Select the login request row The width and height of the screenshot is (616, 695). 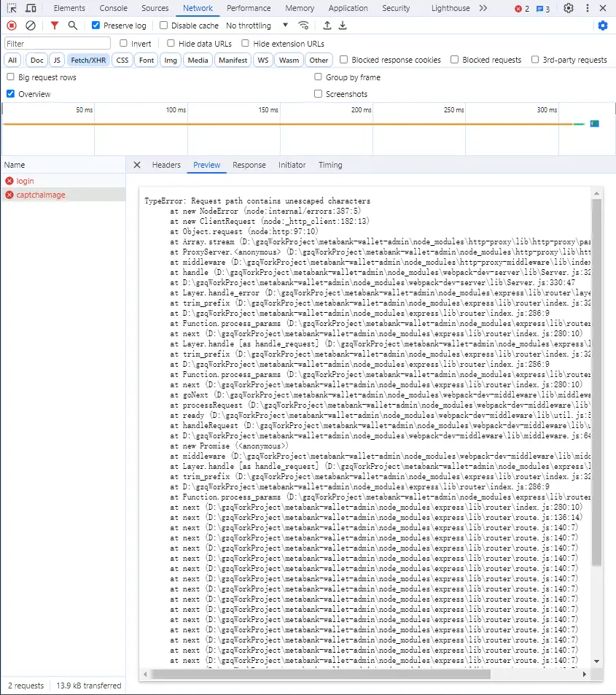[x=63, y=181]
